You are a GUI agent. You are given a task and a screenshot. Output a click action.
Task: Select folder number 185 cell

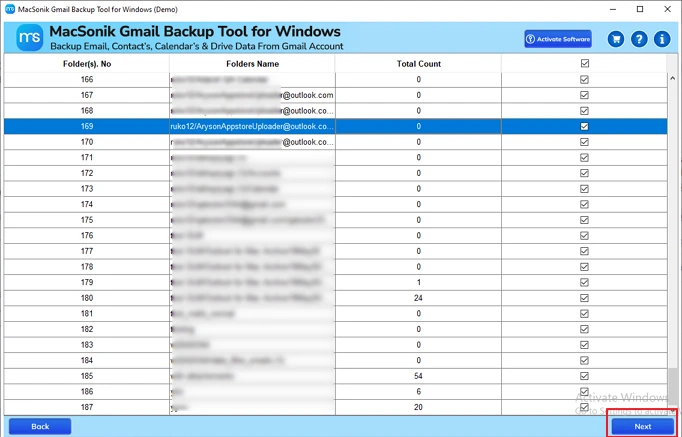tap(87, 376)
